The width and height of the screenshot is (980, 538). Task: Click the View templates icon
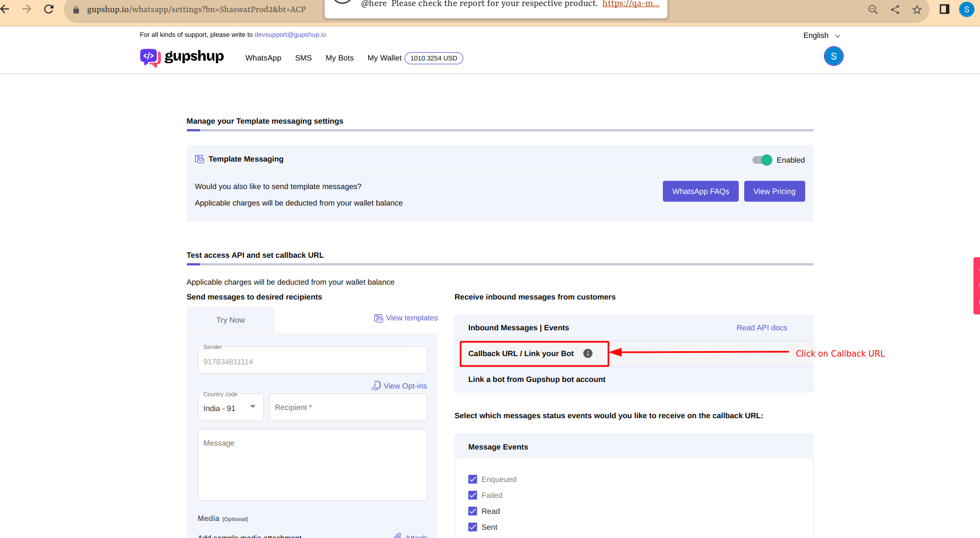click(x=379, y=318)
